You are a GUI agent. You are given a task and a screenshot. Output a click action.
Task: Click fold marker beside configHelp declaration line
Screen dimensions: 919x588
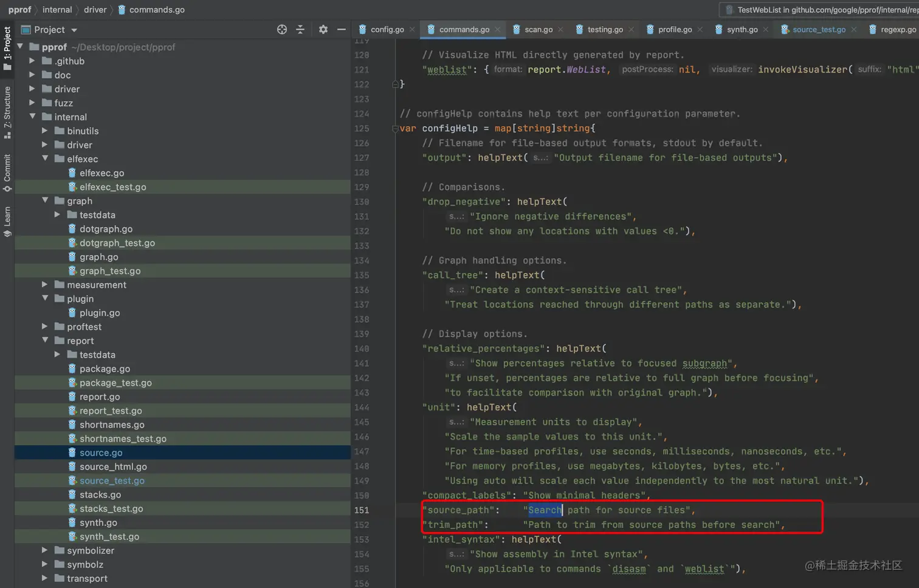pos(395,129)
